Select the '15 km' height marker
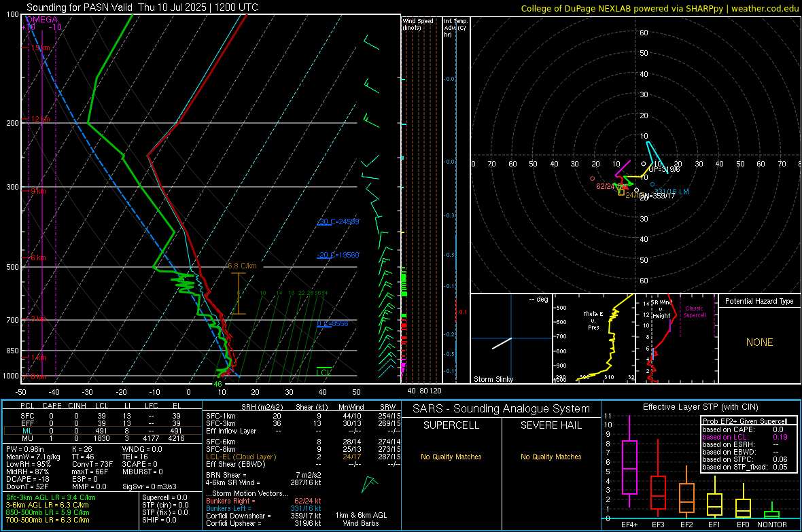The image size is (802, 532). coord(40,48)
